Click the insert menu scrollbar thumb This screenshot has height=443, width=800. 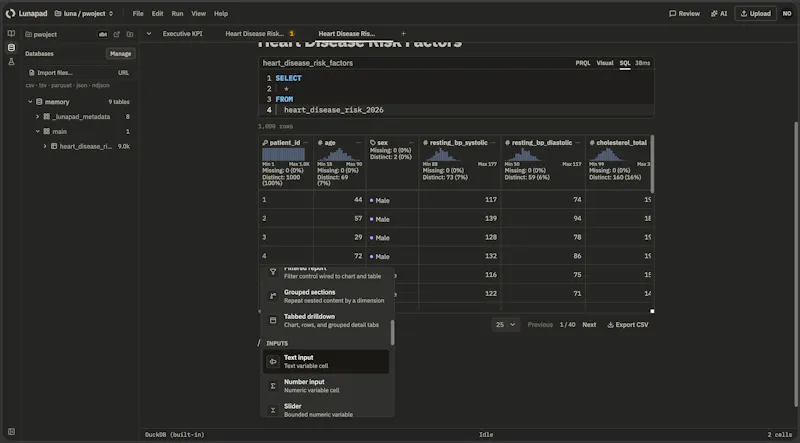pos(392,332)
